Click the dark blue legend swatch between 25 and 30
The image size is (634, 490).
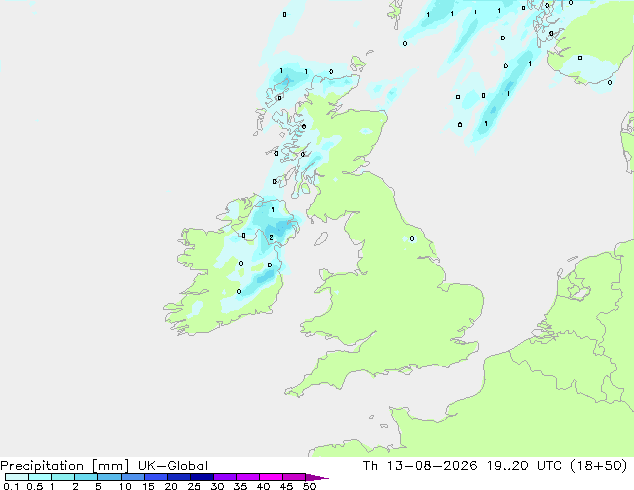(201, 477)
